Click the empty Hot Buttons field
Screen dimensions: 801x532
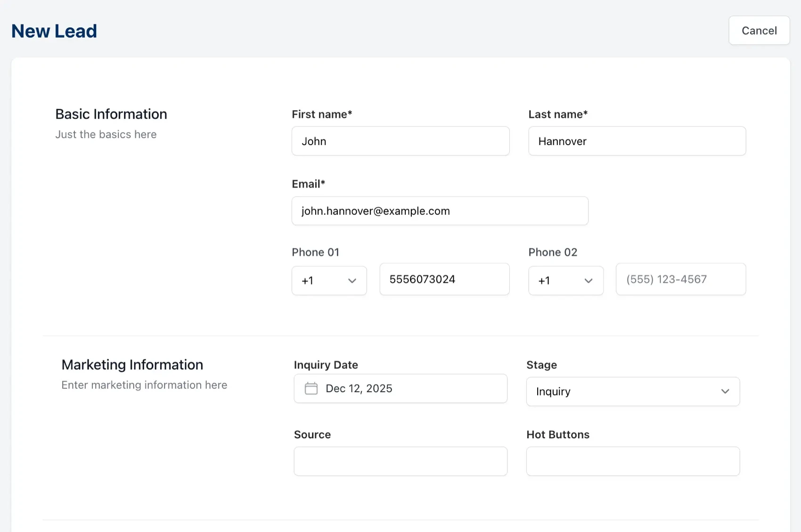pos(633,461)
